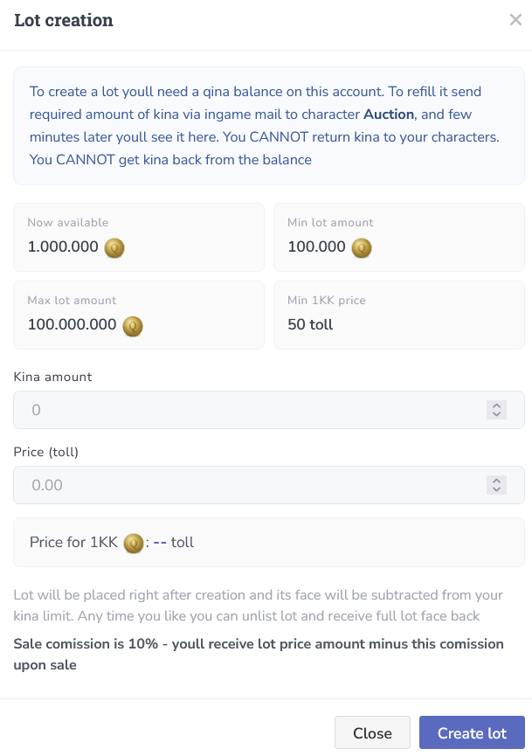Click the coin icon beside Min lot amount 100.000
The image size is (532, 756).
362,248
